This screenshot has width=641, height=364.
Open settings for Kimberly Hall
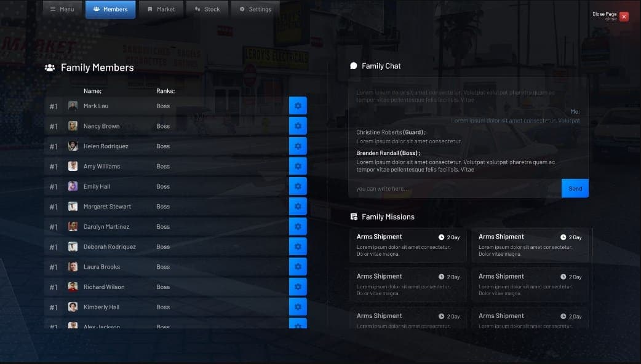click(x=298, y=306)
